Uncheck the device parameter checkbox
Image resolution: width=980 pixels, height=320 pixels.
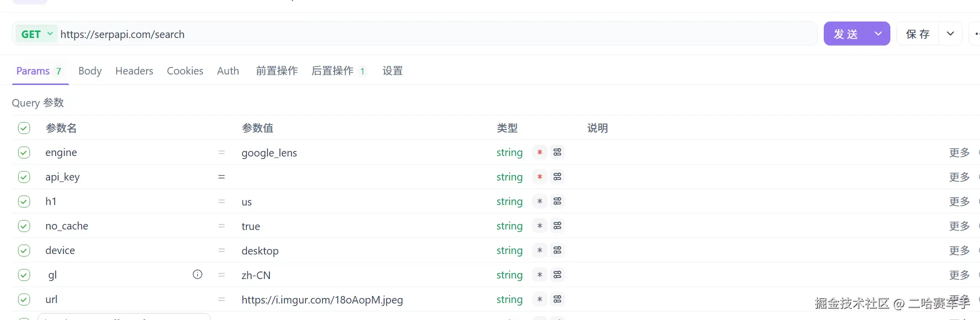[x=24, y=250]
